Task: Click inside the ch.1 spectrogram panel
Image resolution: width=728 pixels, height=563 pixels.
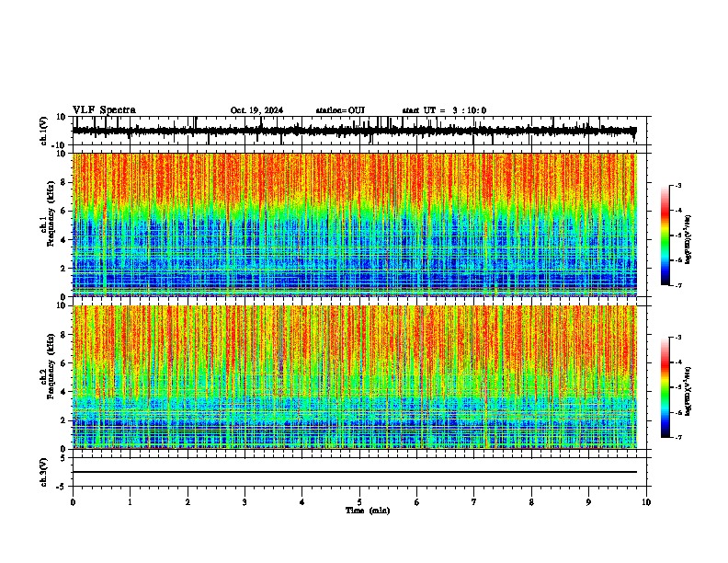Action: pos(354,224)
